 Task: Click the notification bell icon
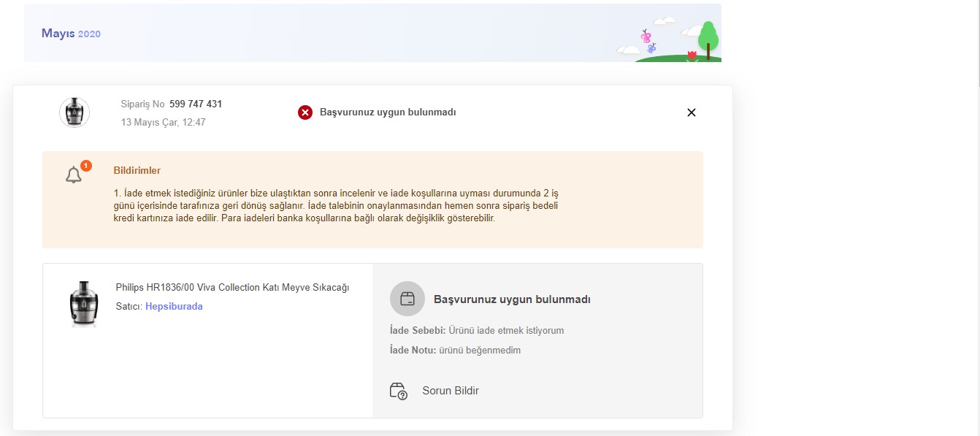coord(73,175)
